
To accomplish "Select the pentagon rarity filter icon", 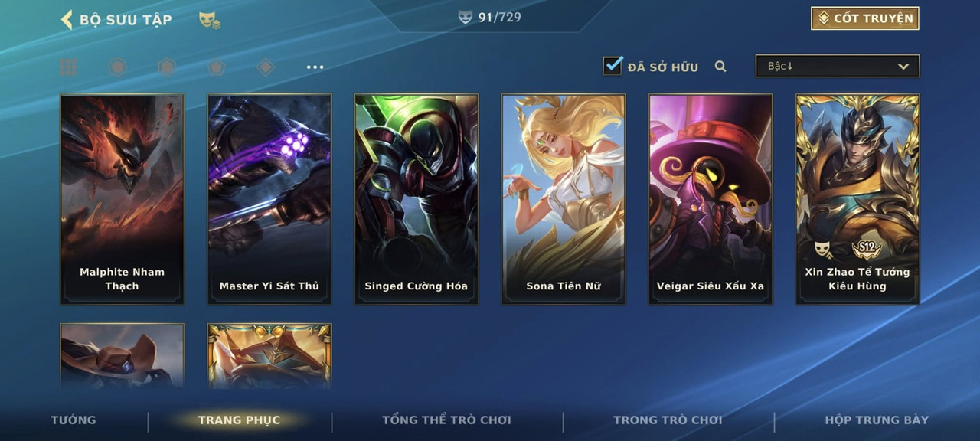I will [217, 67].
